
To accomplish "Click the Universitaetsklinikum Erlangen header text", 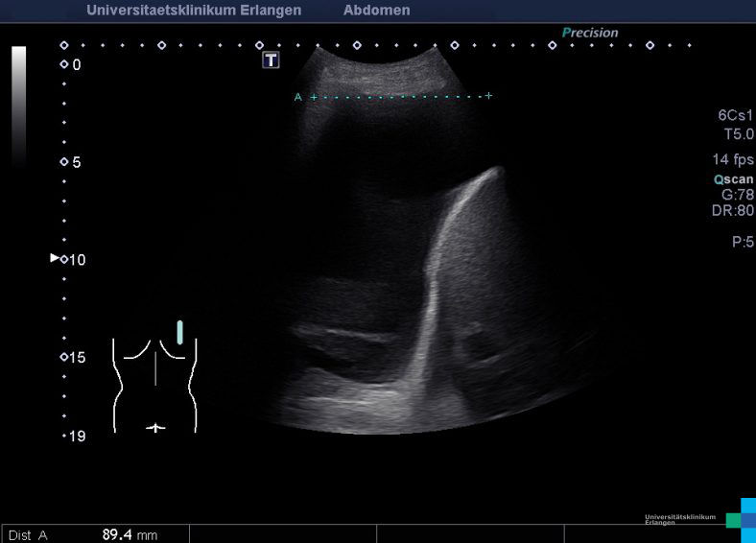I will (194, 11).
